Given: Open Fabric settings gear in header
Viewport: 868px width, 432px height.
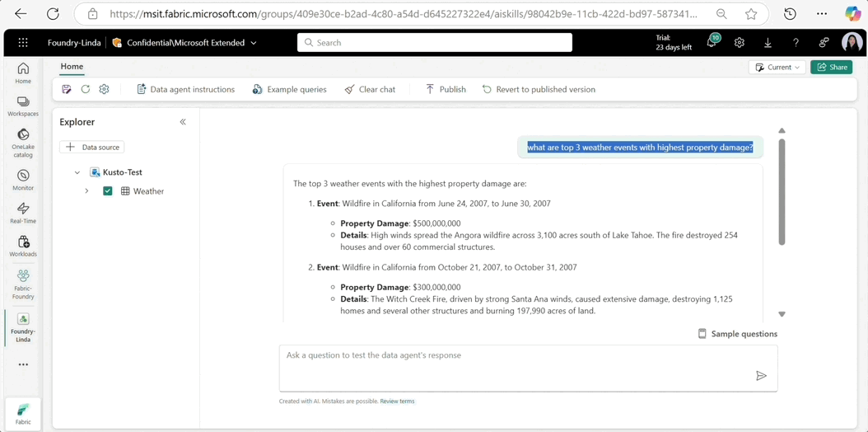Looking at the screenshot, I should click(739, 43).
